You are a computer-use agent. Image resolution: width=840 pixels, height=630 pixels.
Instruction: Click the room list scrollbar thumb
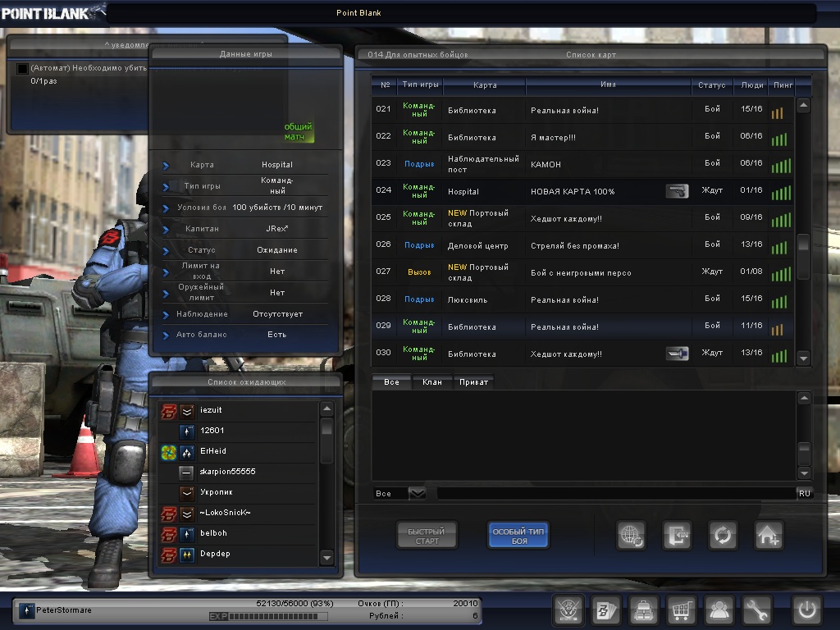(x=803, y=244)
